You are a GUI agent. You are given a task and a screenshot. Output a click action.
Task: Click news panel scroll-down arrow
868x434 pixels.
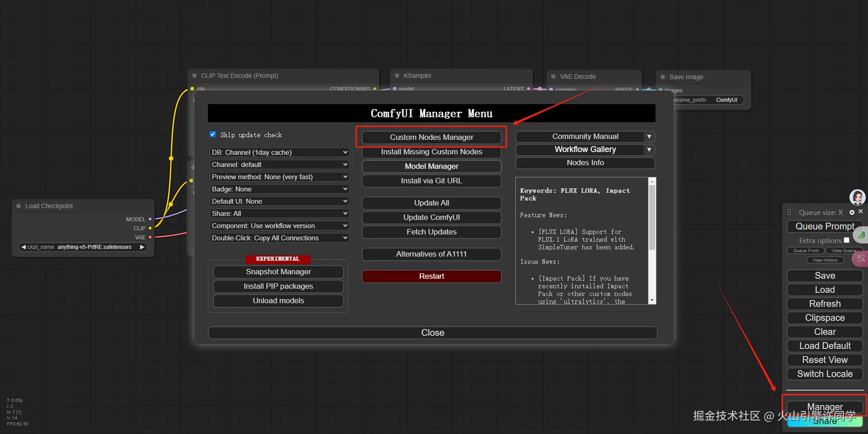(x=652, y=300)
